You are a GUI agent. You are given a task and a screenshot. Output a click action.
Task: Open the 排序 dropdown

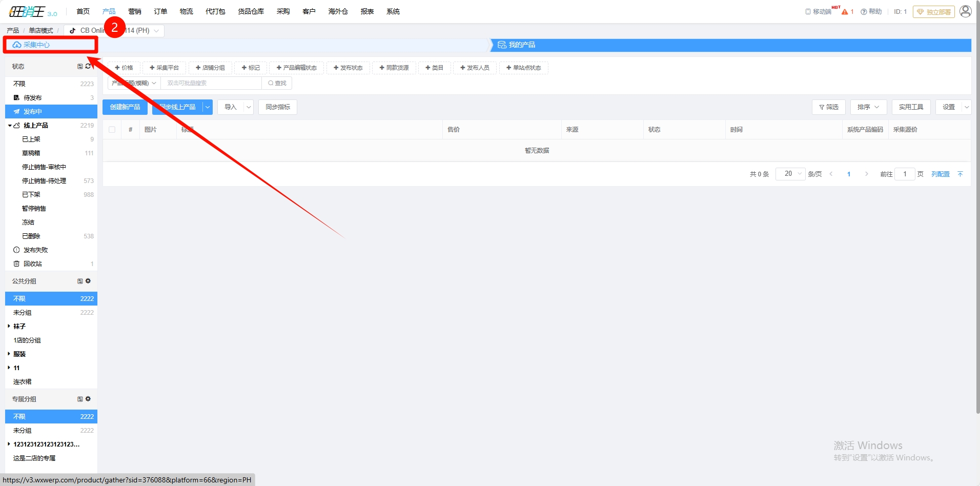[x=868, y=107]
